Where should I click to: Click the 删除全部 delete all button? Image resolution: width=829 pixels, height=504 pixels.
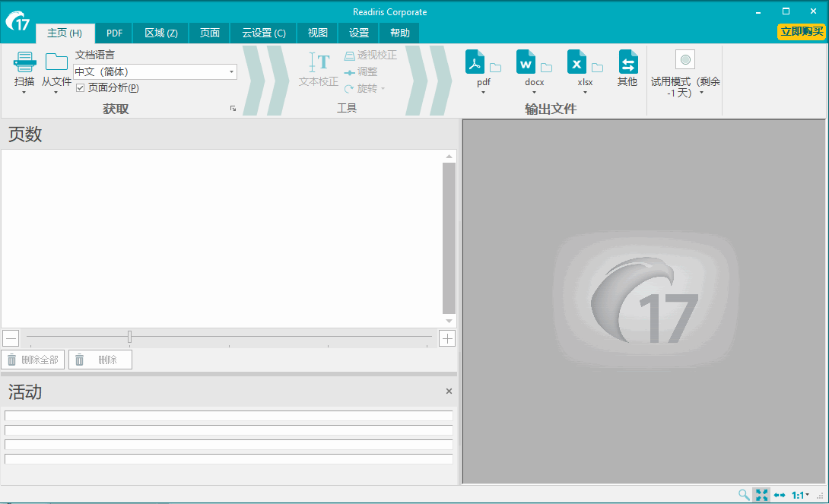[x=33, y=360]
